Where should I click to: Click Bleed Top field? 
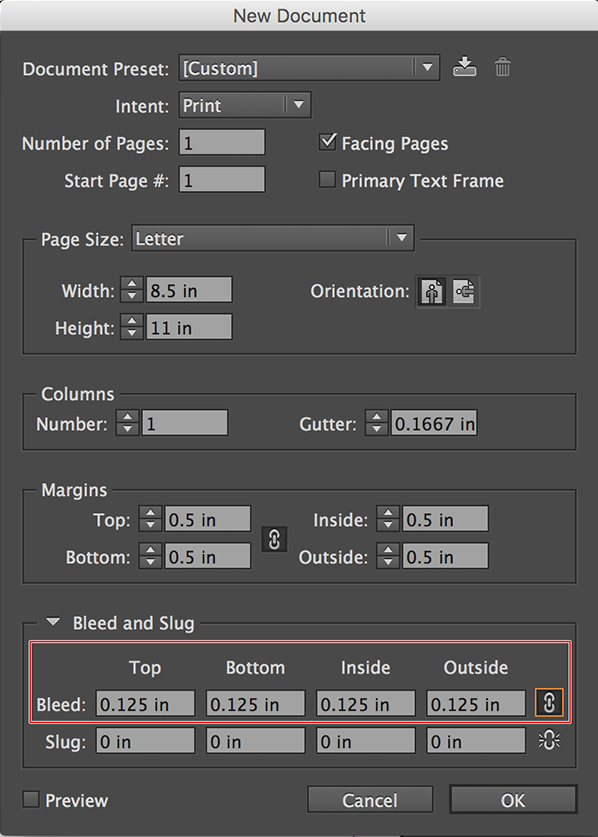point(145,703)
